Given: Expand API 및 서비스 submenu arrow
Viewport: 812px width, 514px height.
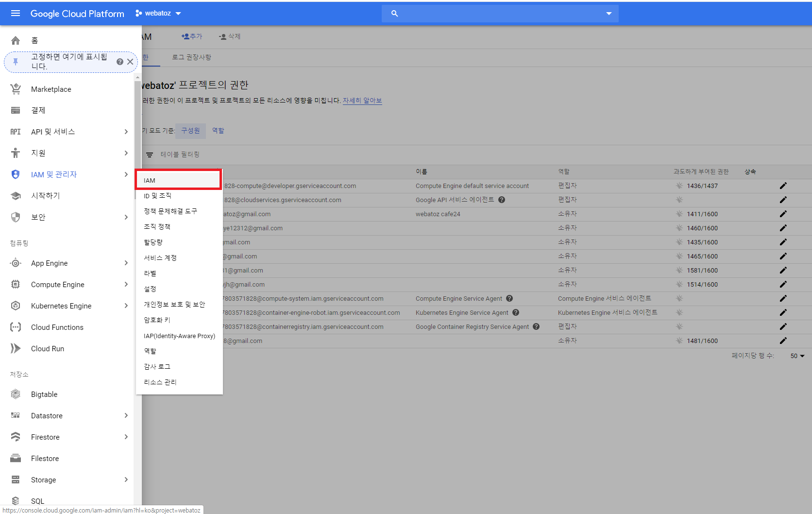Looking at the screenshot, I should [126, 132].
